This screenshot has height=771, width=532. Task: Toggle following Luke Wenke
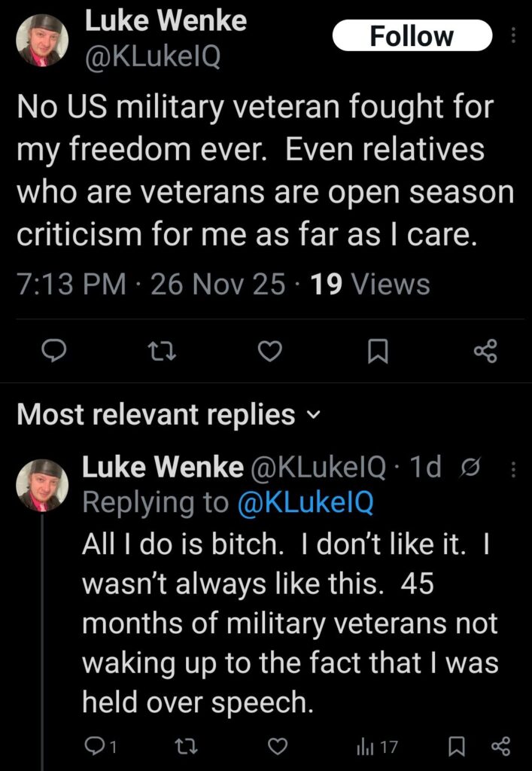411,35
